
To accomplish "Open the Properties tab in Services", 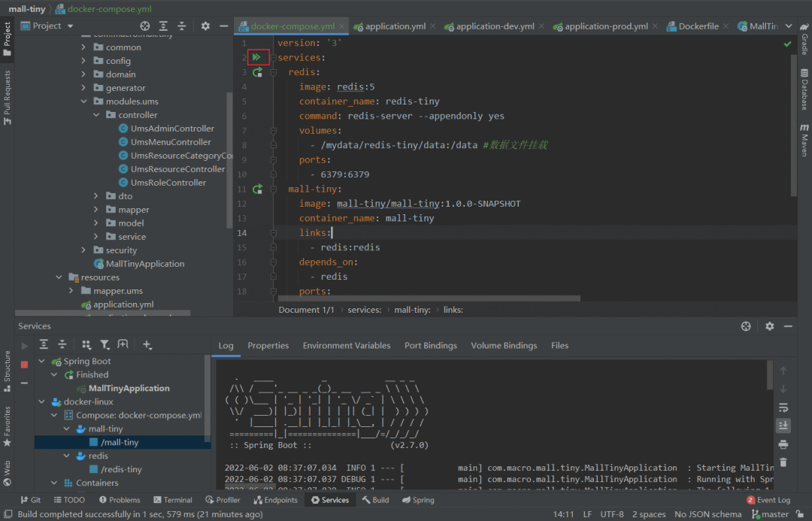I will tap(268, 345).
